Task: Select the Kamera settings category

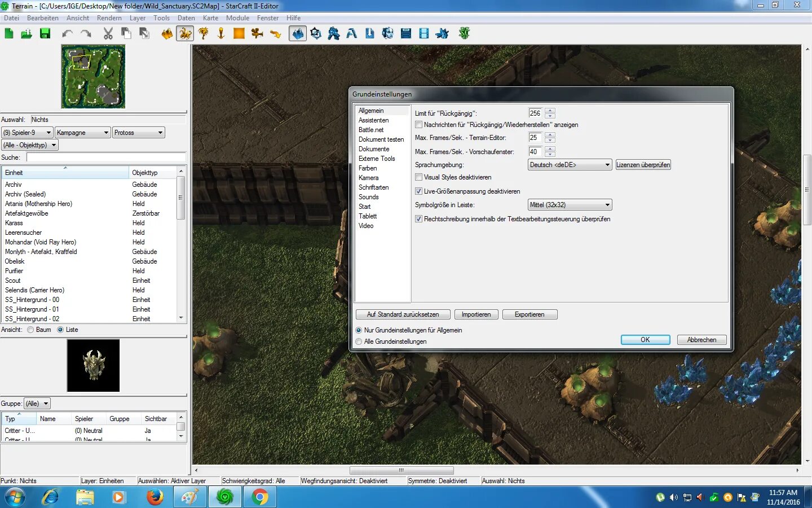Action: coord(369,178)
